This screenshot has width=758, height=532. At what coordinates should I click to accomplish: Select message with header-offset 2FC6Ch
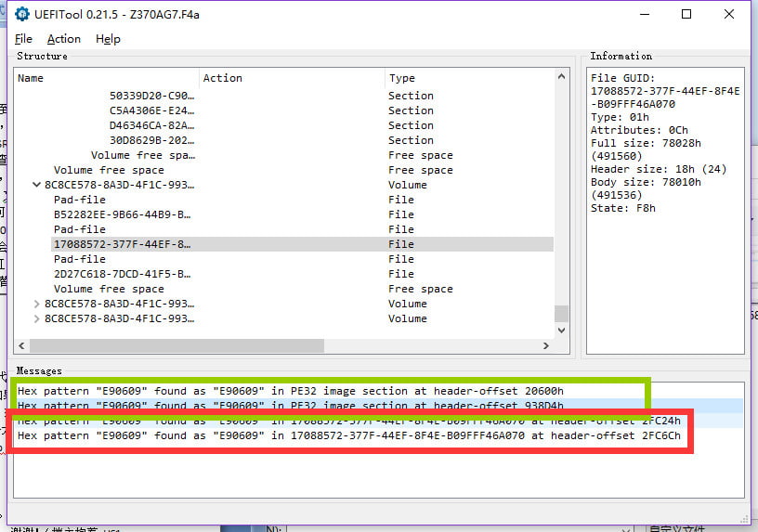[x=348, y=435]
